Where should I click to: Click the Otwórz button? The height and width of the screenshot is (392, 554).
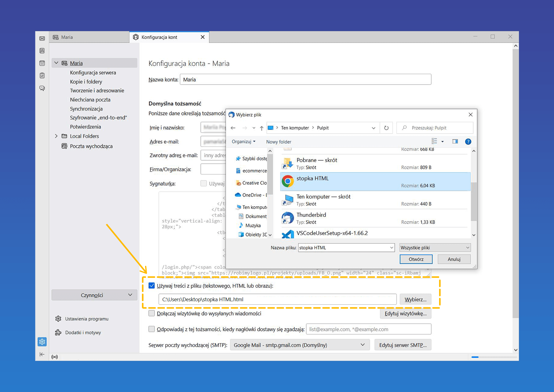point(416,259)
